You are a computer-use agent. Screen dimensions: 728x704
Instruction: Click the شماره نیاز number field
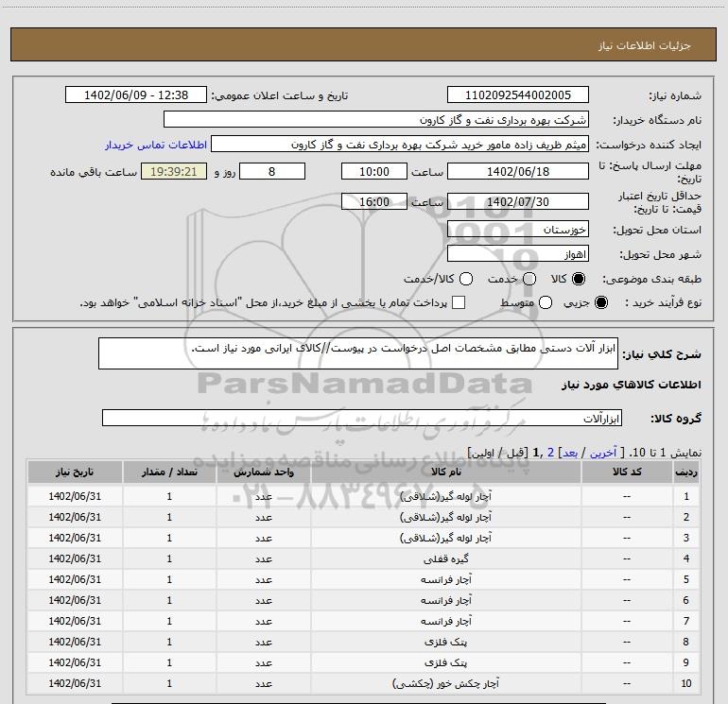(x=518, y=95)
